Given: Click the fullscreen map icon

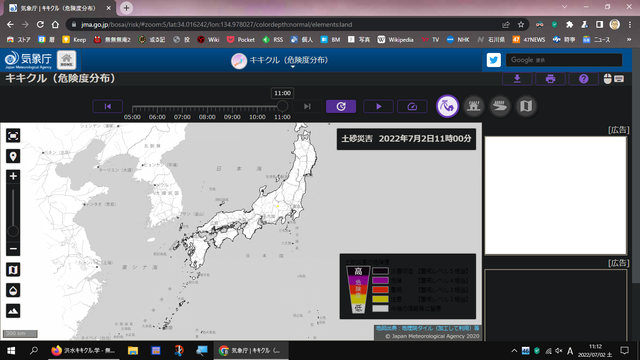Looking at the screenshot, I should (13, 136).
